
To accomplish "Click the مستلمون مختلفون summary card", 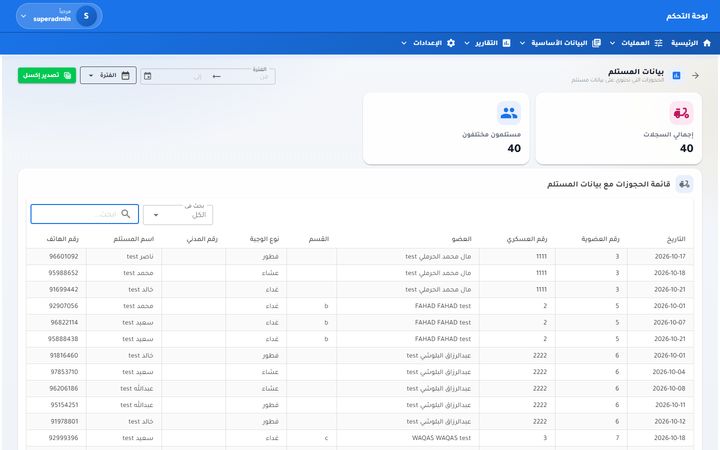I will coord(446,129).
